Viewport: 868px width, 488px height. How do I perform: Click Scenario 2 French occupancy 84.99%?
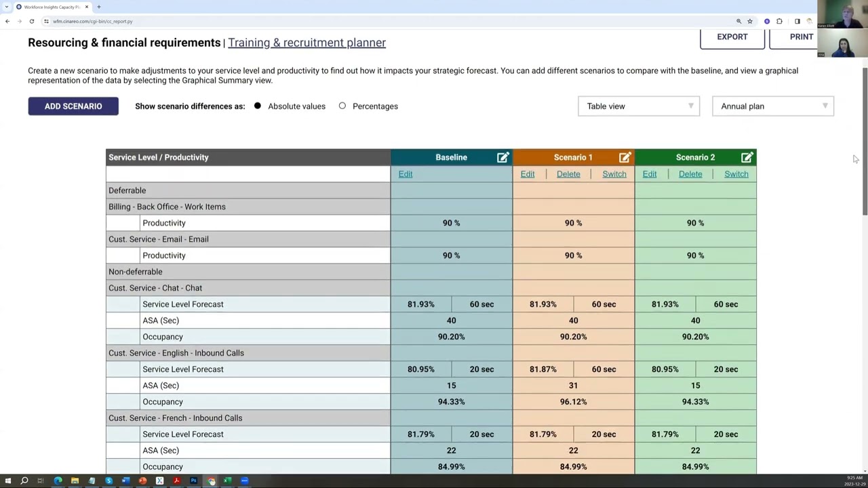pyautogui.click(x=695, y=467)
